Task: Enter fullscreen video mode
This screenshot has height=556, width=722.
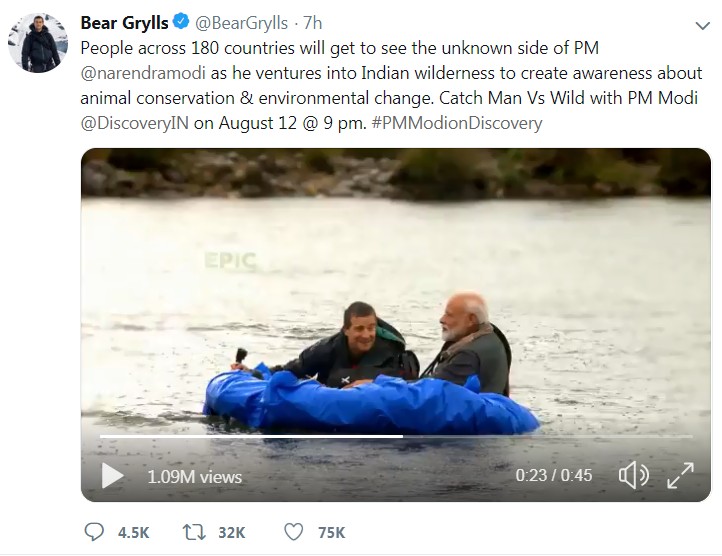Action: (680, 476)
